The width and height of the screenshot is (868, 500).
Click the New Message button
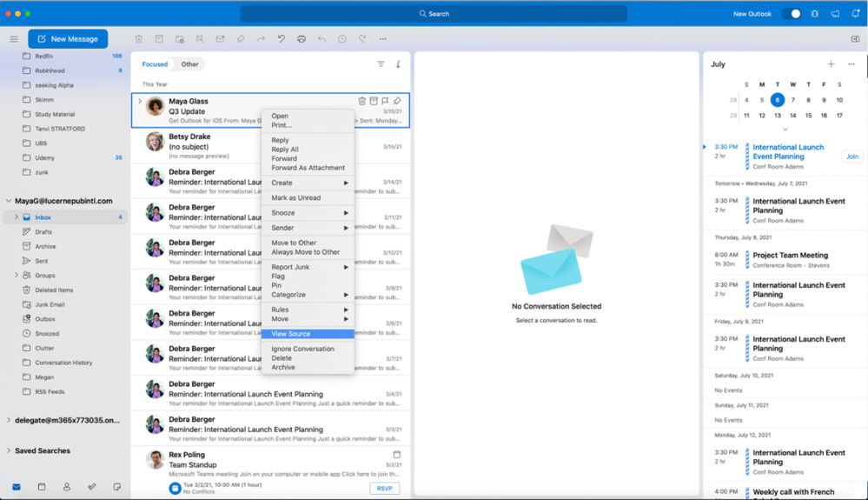(x=68, y=39)
